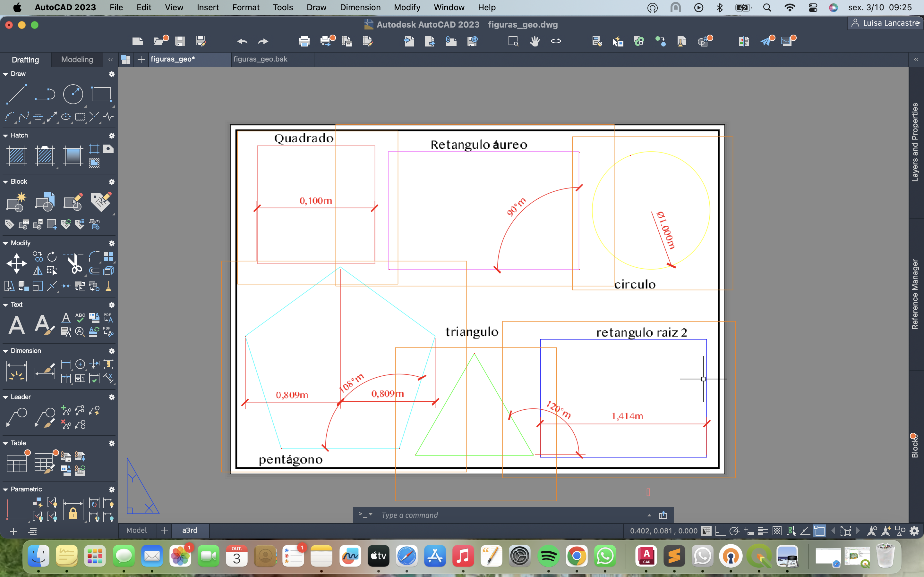Select the Circle draw tool

click(x=73, y=94)
